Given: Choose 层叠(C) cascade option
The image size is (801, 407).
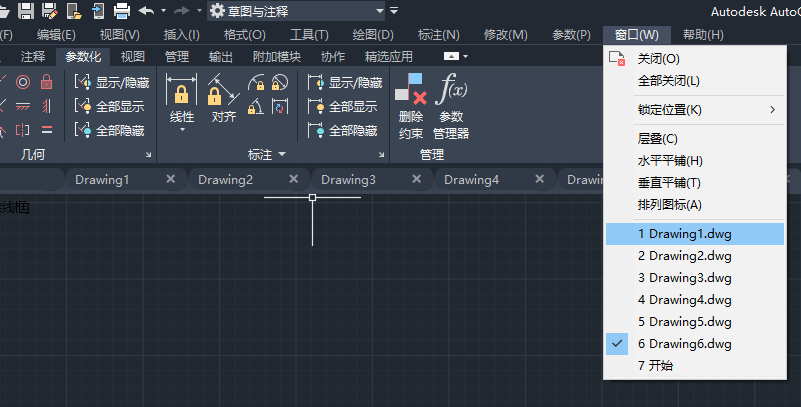Looking at the screenshot, I should tap(695, 139).
